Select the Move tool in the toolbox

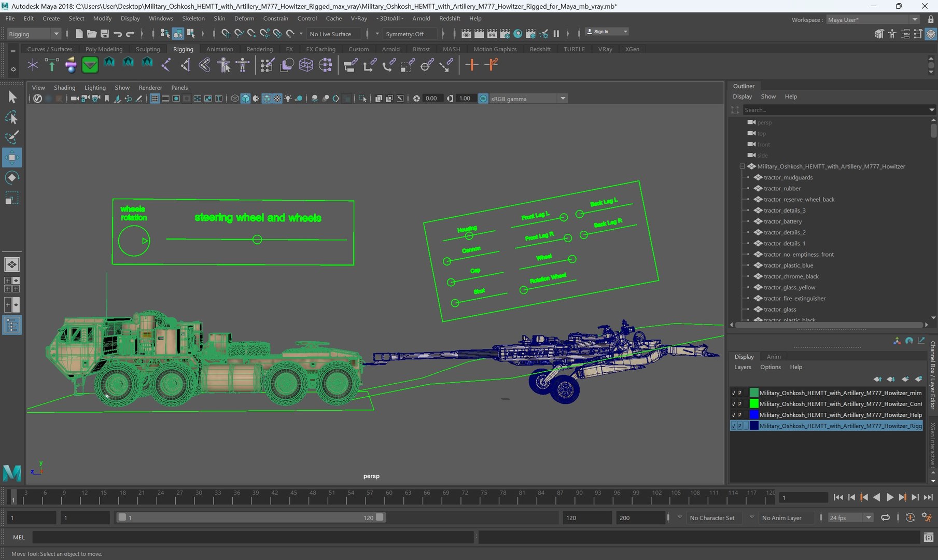point(11,157)
